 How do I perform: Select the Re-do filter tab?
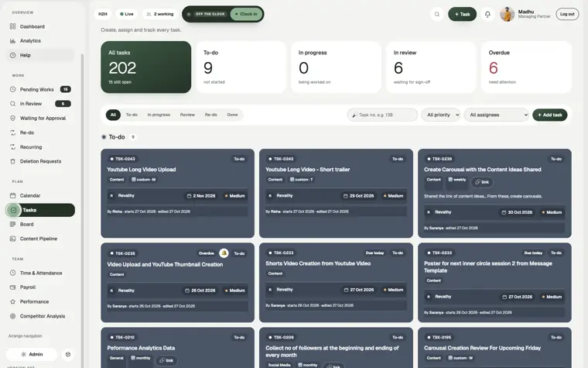210,115
